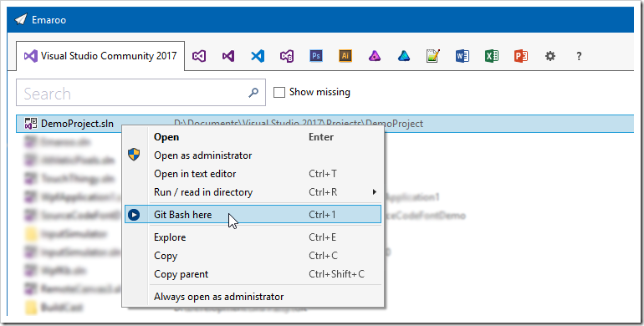Open the Blend for Visual Studio tab
644x326 pixels.
(x=287, y=56)
